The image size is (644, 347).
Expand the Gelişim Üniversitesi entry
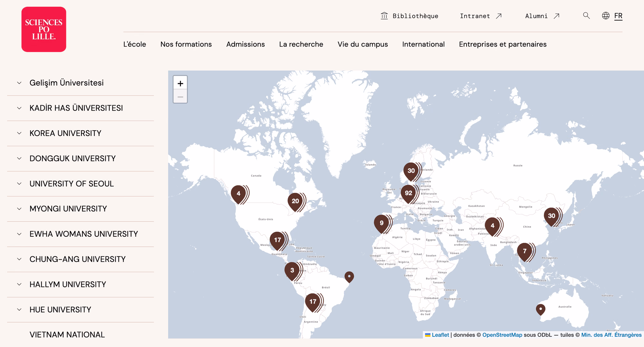tap(80, 83)
